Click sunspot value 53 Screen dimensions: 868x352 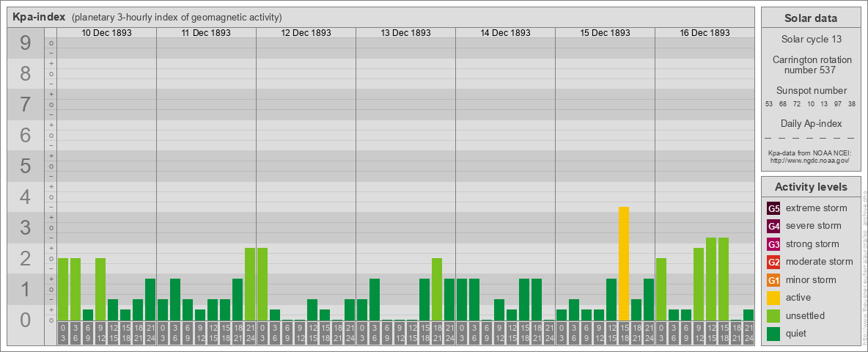[769, 104]
